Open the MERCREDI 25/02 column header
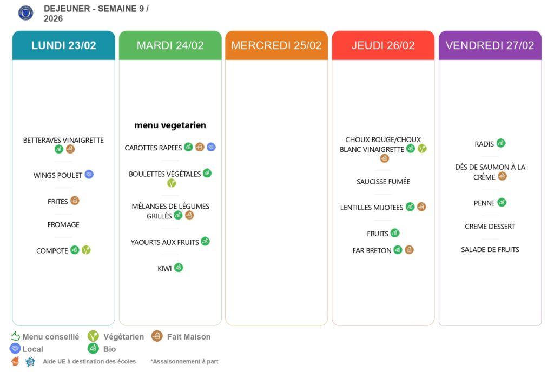Viewport: 554px width, 392px height. click(x=276, y=45)
